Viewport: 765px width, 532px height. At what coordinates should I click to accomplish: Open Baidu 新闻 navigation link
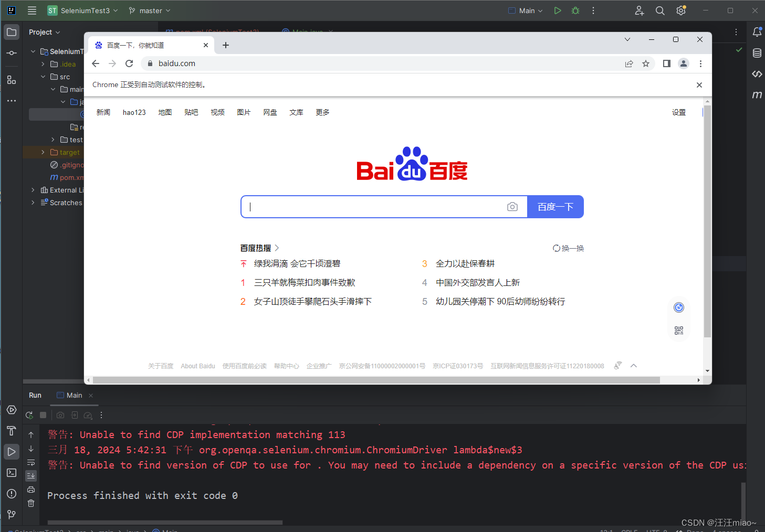103,112
